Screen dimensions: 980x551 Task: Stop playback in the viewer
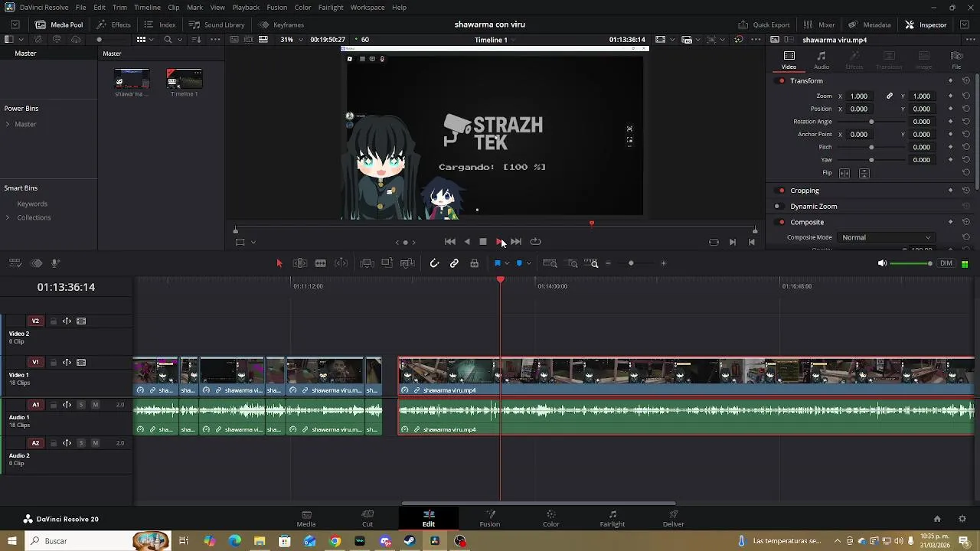click(483, 242)
